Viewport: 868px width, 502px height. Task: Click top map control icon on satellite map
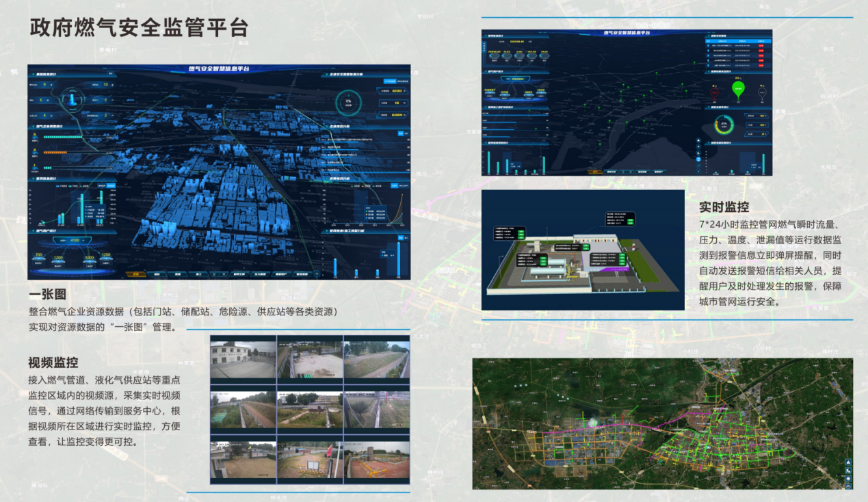point(848,462)
